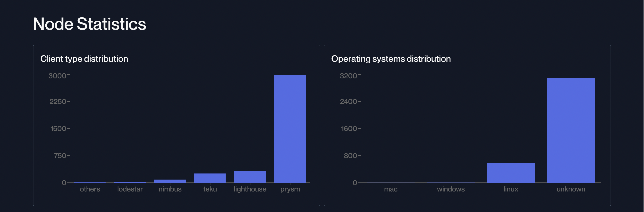Click the teku bar in client chart
644x212 pixels.
(210, 178)
